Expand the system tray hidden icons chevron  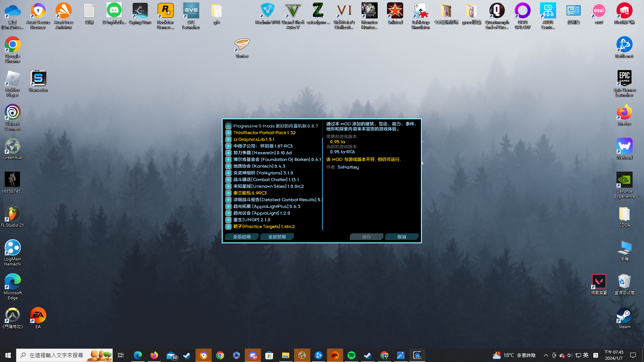click(x=546, y=355)
